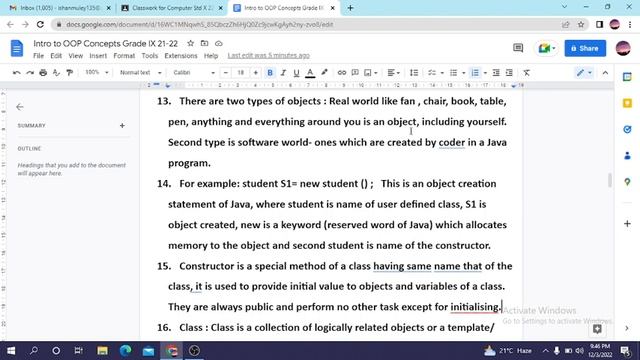Screen dimensions: 640x360
Task: Open last edit version history link
Action: (269, 56)
